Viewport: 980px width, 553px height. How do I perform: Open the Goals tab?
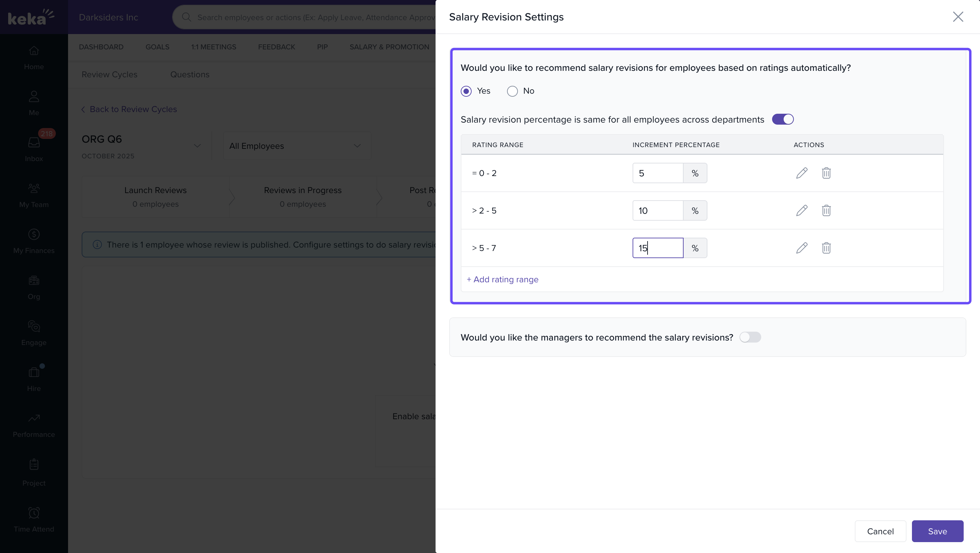point(157,47)
